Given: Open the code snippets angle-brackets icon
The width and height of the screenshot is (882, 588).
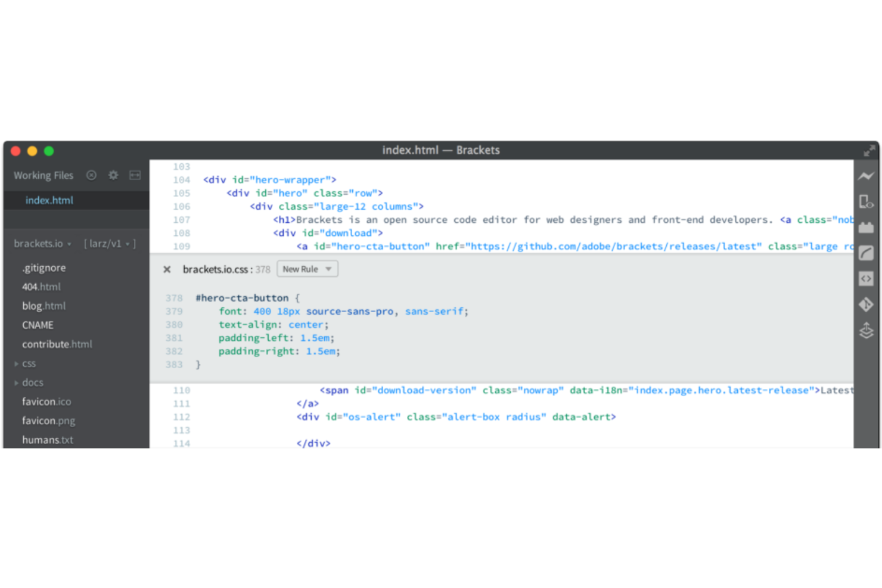Looking at the screenshot, I should click(867, 278).
